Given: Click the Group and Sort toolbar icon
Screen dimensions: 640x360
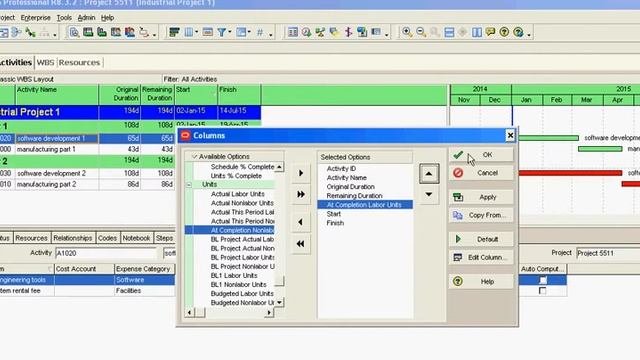Looking at the screenshot, I should pyautogui.click(x=242, y=32).
